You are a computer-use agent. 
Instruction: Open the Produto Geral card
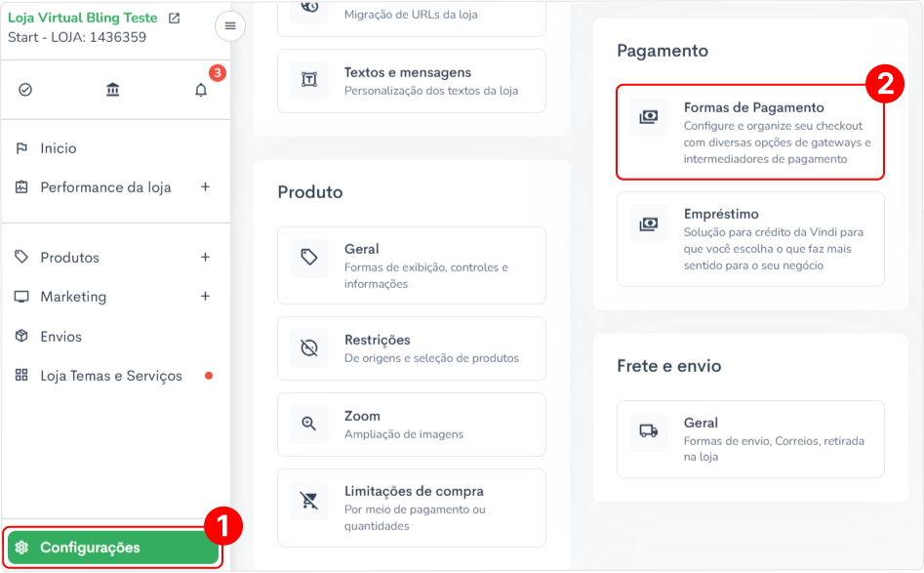[x=412, y=266]
